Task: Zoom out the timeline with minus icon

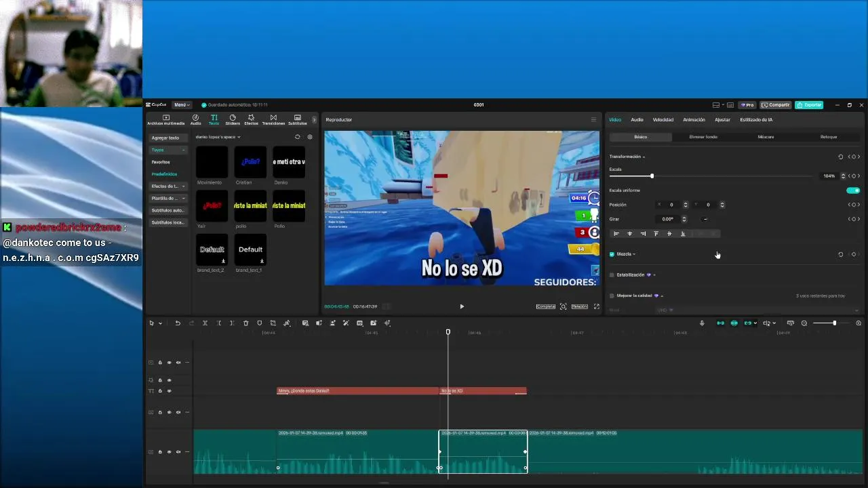Action: pos(804,323)
